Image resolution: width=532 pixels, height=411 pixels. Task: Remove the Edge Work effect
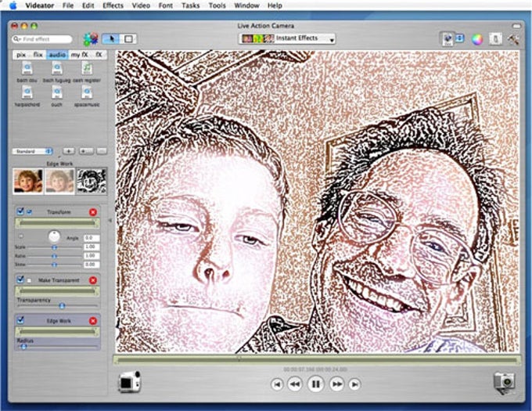click(93, 321)
